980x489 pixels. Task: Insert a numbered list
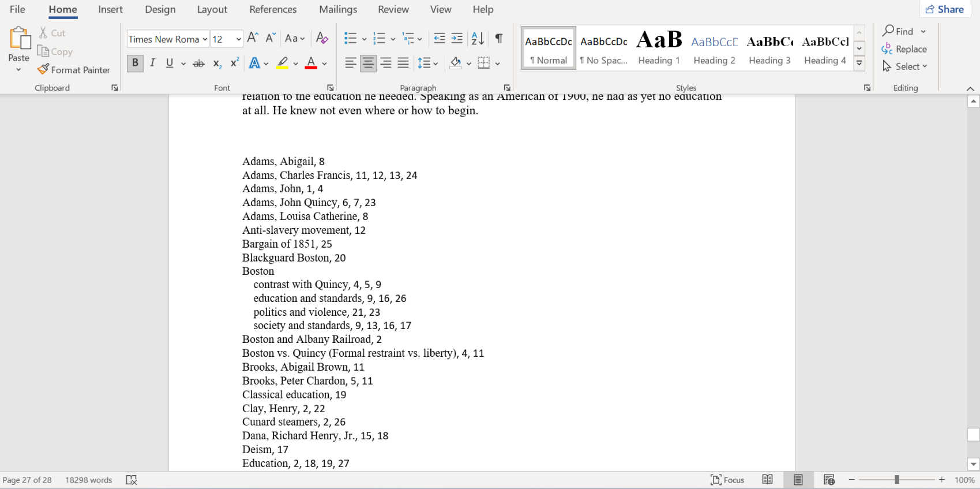pos(379,39)
